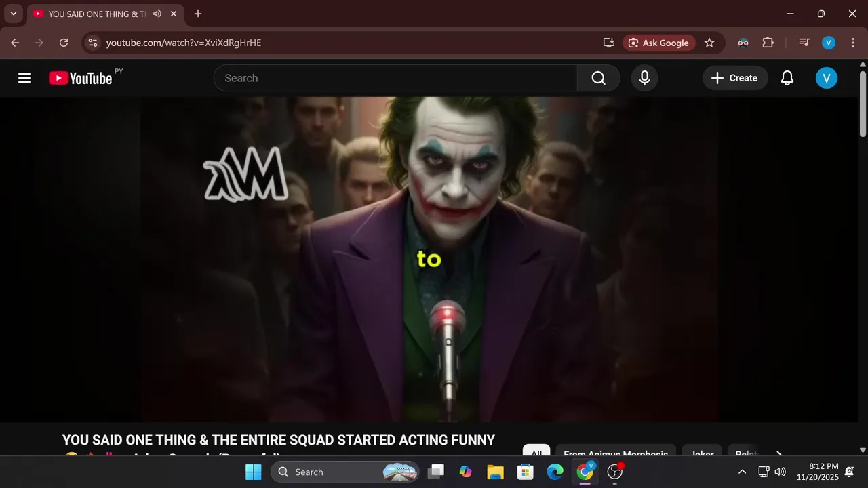Open network status tray icon
Screen dimensions: 868x488
pyautogui.click(x=764, y=472)
